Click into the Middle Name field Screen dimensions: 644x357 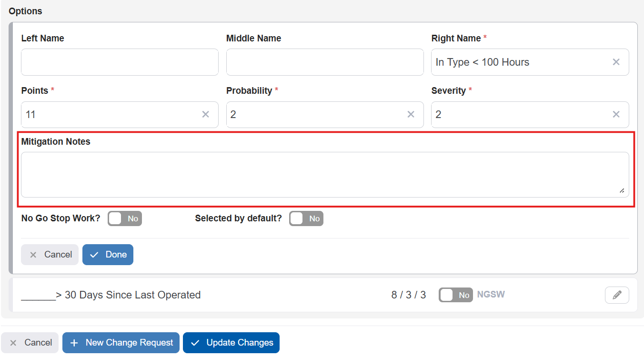pos(324,62)
